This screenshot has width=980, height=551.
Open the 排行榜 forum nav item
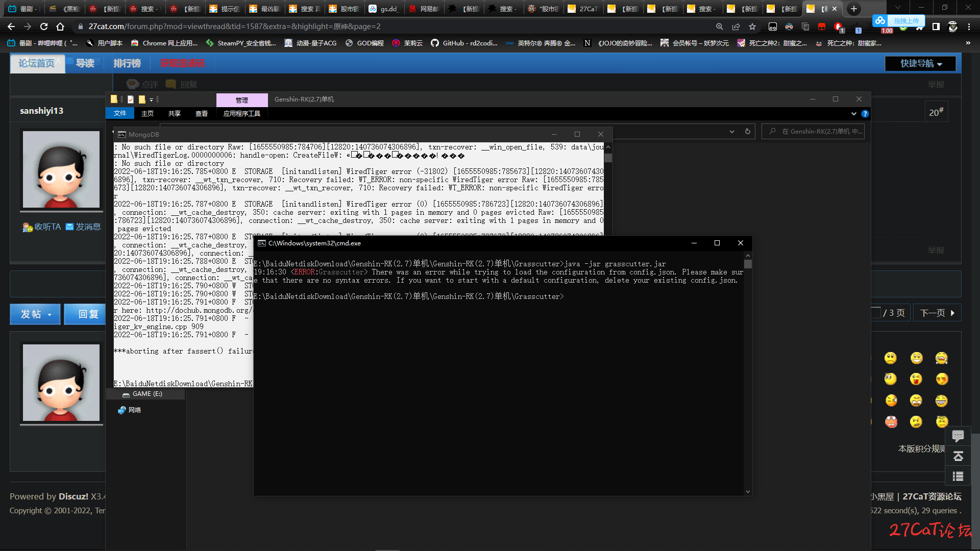(127, 63)
